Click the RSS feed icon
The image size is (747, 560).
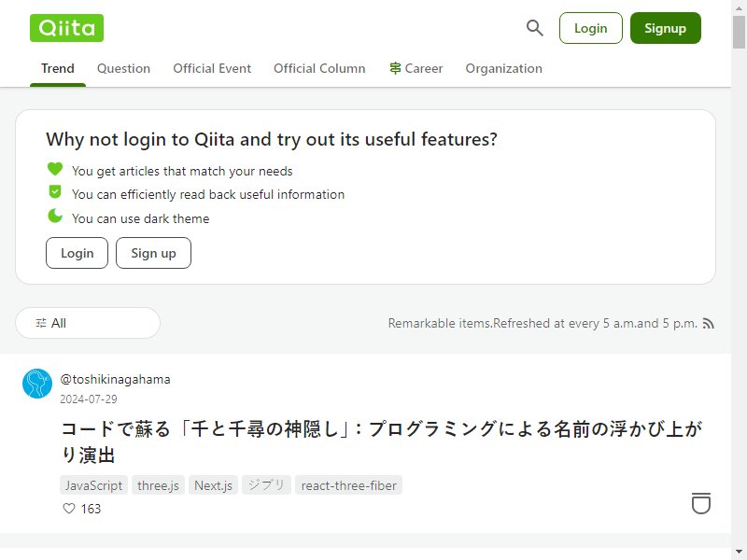click(x=709, y=324)
